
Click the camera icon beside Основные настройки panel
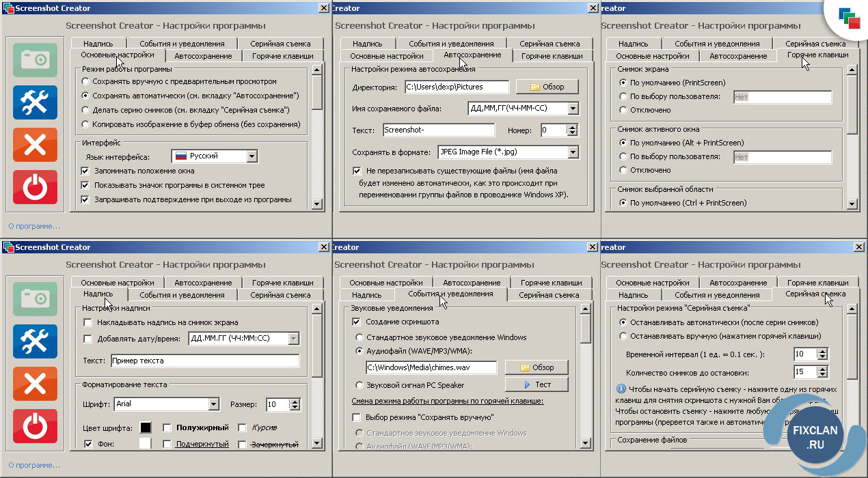point(35,59)
